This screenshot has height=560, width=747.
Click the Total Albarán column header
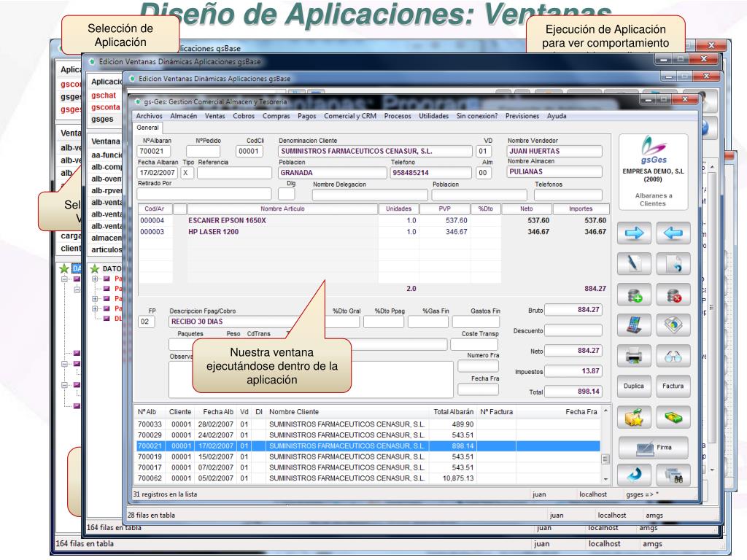453,412
